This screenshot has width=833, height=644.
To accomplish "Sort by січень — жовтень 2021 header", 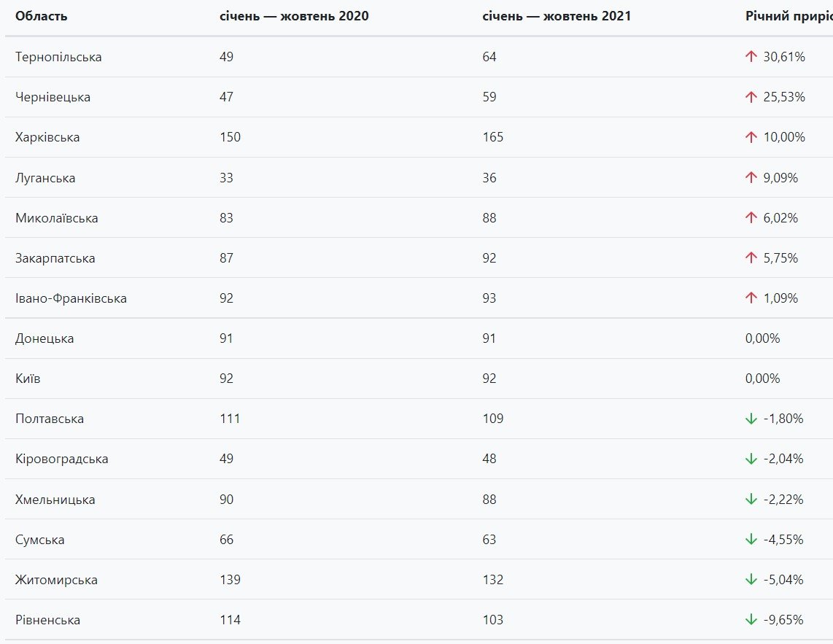I will pyautogui.click(x=557, y=16).
